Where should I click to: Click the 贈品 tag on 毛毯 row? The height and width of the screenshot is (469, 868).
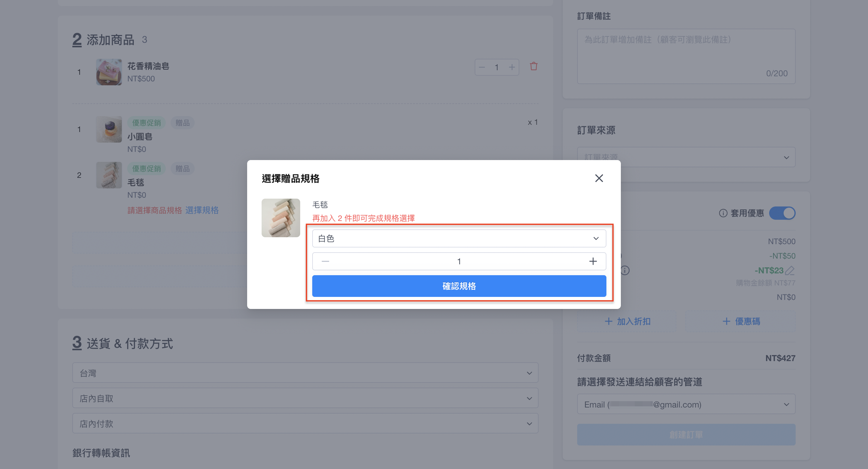(x=182, y=168)
